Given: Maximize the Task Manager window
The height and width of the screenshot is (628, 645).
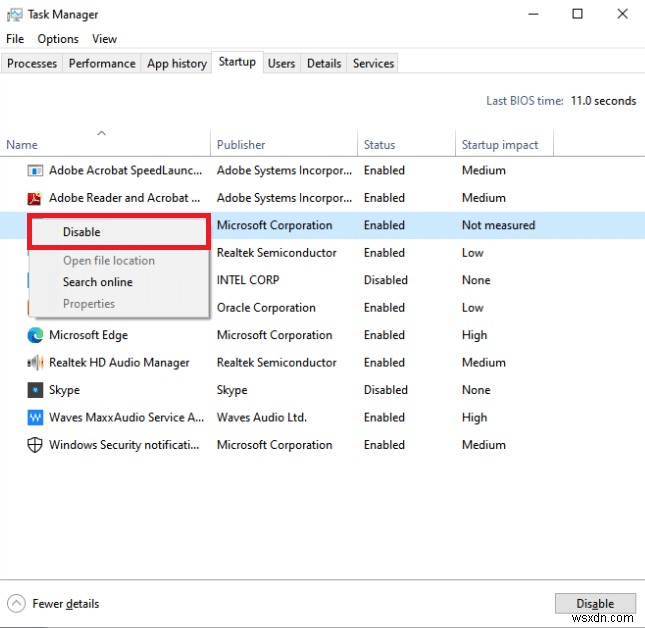Looking at the screenshot, I should click(578, 14).
